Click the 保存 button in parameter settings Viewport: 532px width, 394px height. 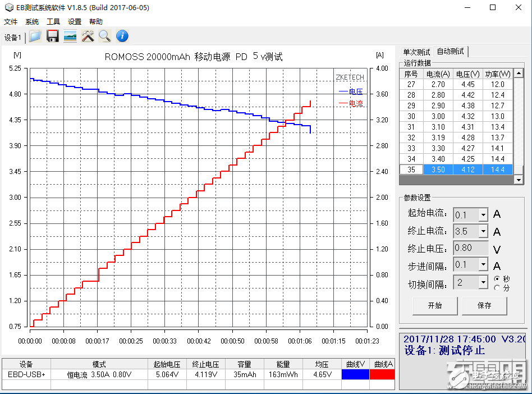click(x=484, y=306)
